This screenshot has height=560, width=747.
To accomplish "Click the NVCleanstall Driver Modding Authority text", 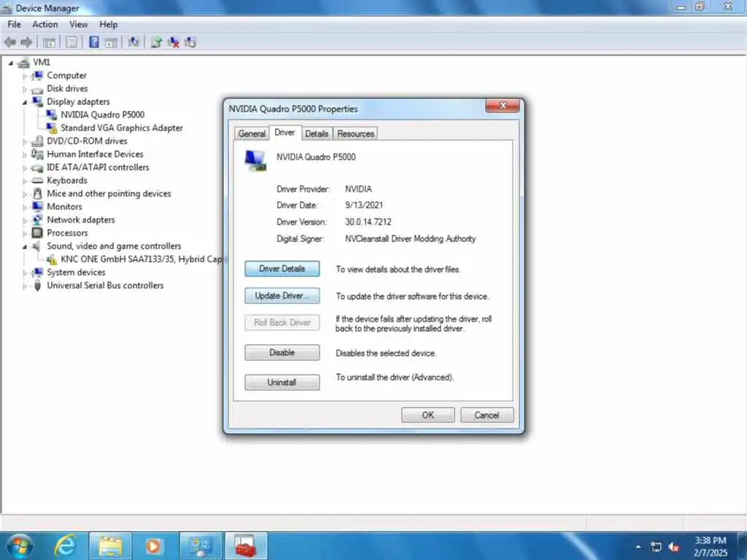I will 410,238.
